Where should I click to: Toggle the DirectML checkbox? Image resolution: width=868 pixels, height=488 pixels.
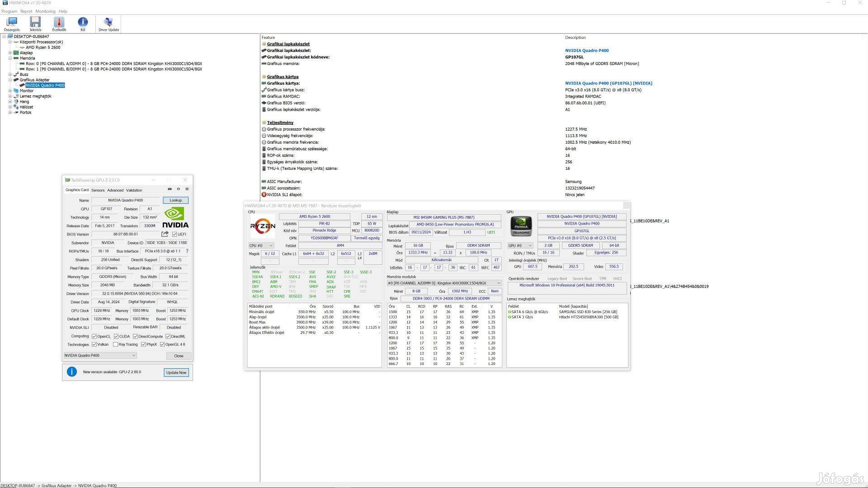[x=168, y=337]
